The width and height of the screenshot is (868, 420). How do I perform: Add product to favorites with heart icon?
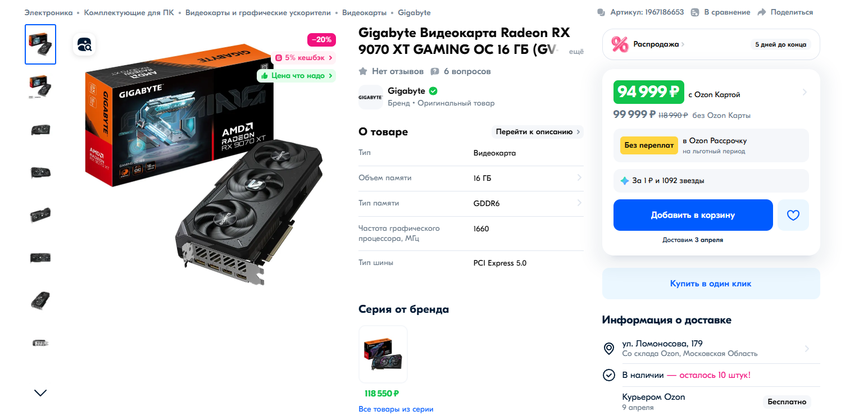tap(793, 215)
